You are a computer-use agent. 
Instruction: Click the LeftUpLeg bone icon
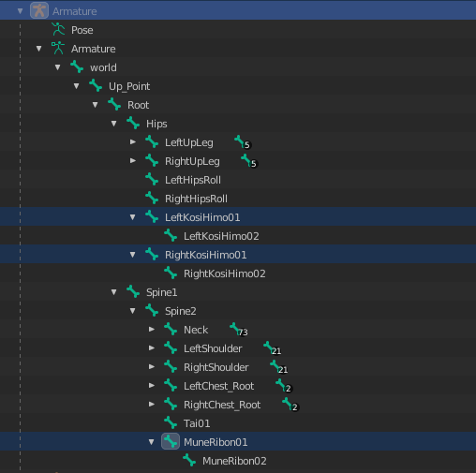point(152,142)
